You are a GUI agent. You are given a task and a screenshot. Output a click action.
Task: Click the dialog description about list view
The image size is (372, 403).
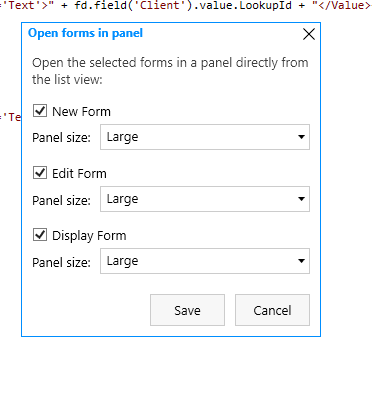pyautogui.click(x=170, y=71)
